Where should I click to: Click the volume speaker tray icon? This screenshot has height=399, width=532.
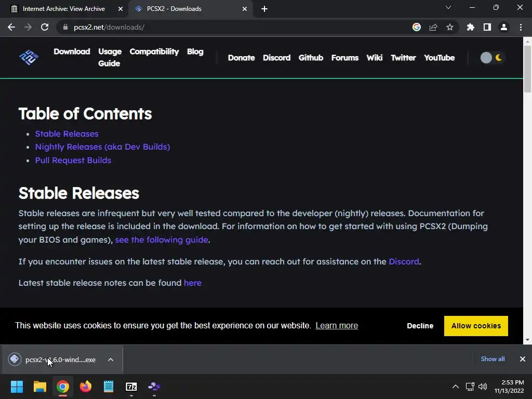click(483, 387)
